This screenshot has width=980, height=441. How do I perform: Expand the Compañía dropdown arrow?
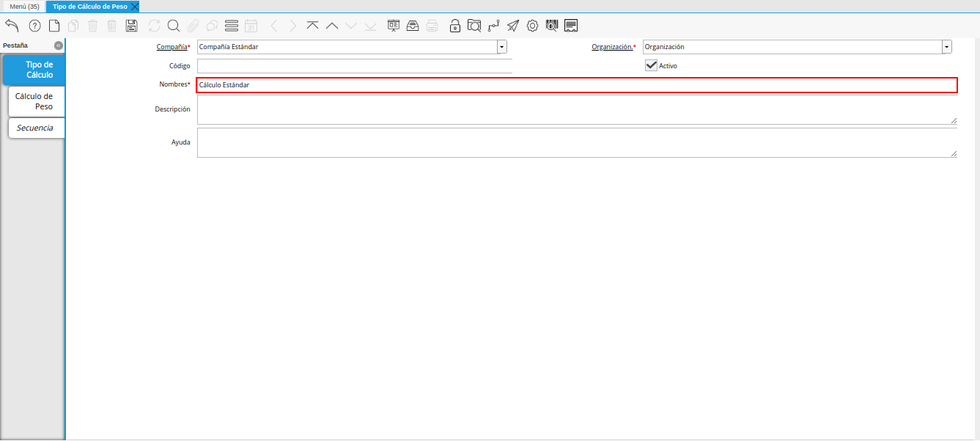click(502, 47)
